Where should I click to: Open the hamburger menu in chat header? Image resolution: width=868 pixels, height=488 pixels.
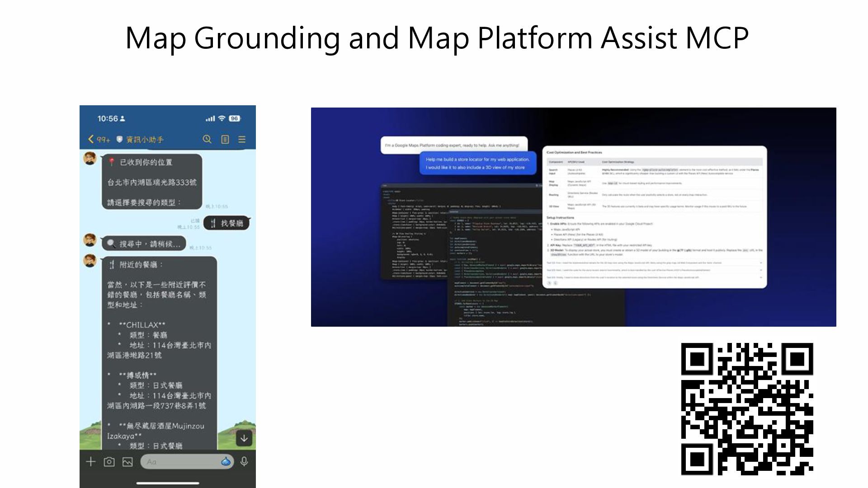242,140
